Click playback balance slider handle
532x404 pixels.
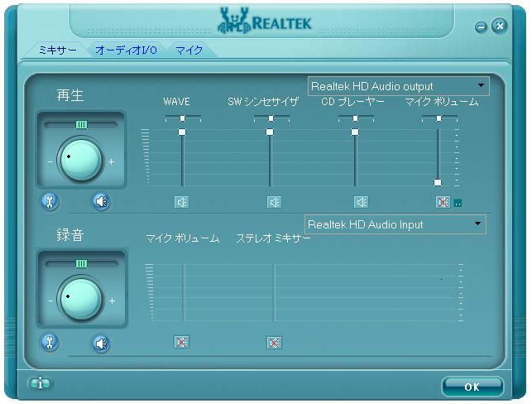pyautogui.click(x=81, y=125)
